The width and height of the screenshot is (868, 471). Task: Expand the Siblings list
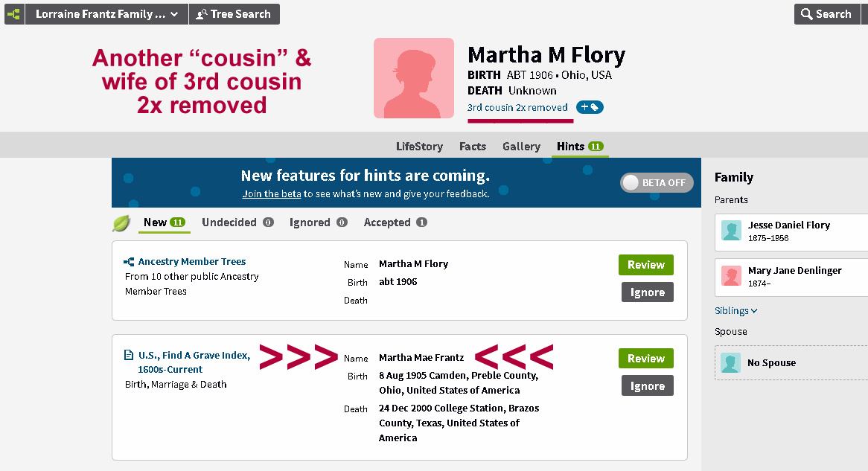[x=735, y=311]
